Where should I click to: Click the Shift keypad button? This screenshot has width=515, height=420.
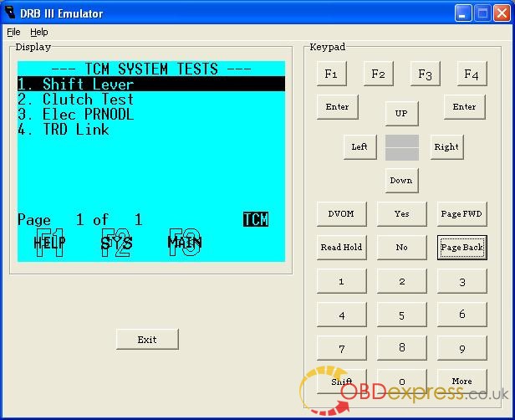coord(342,382)
